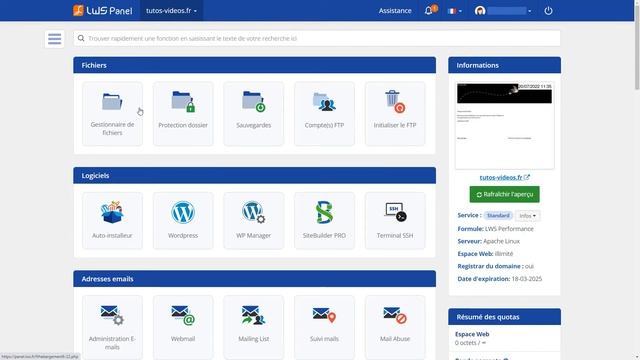Open SiteBuilder PRO
The height and width of the screenshot is (360, 640).
tap(324, 220)
